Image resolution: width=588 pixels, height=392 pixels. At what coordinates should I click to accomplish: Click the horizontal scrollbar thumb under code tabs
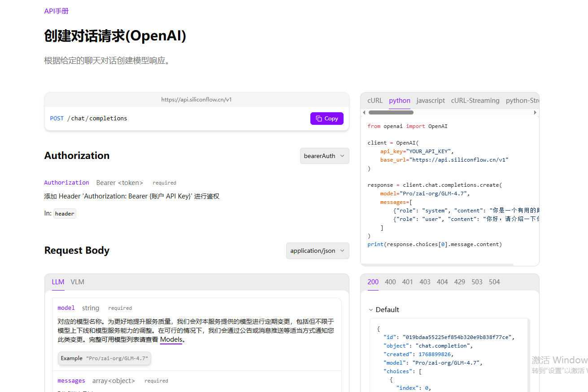[391, 112]
